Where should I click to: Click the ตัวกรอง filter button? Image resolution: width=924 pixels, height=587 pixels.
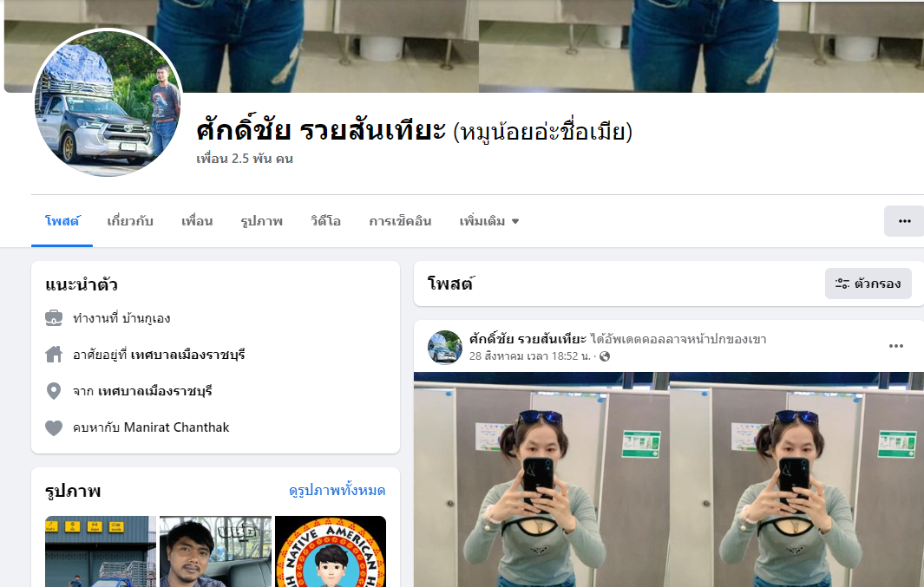[x=868, y=284]
